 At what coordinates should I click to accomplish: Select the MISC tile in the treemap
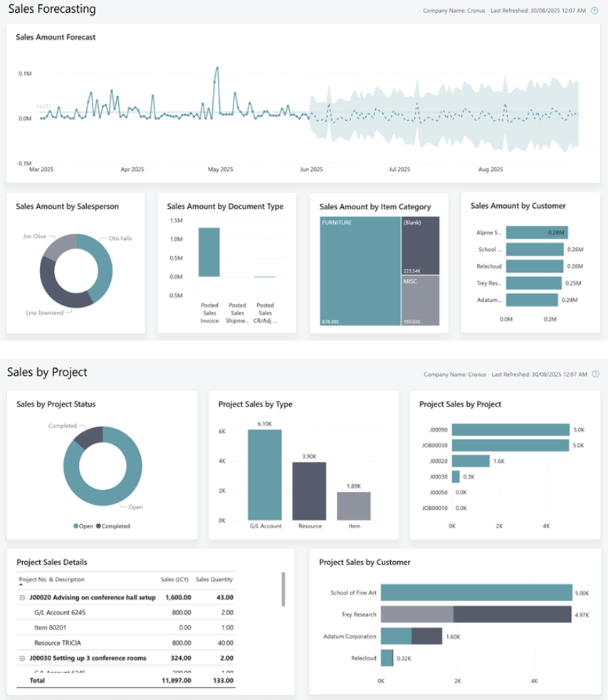pyautogui.click(x=420, y=301)
